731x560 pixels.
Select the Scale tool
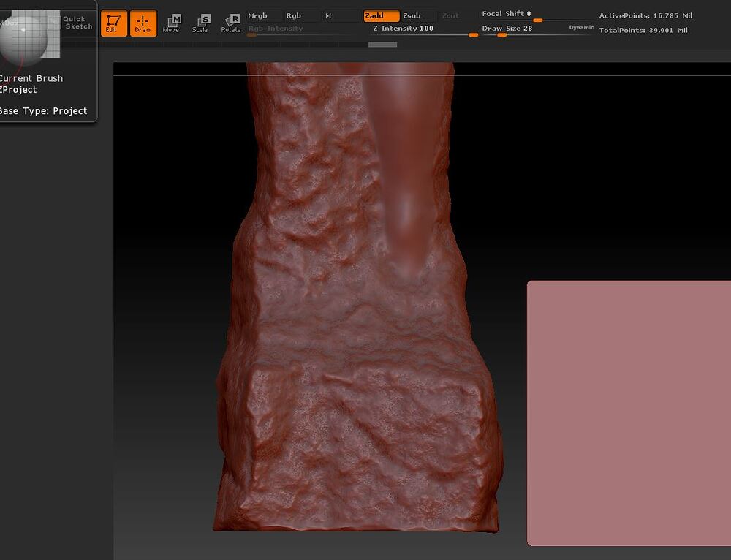click(200, 23)
